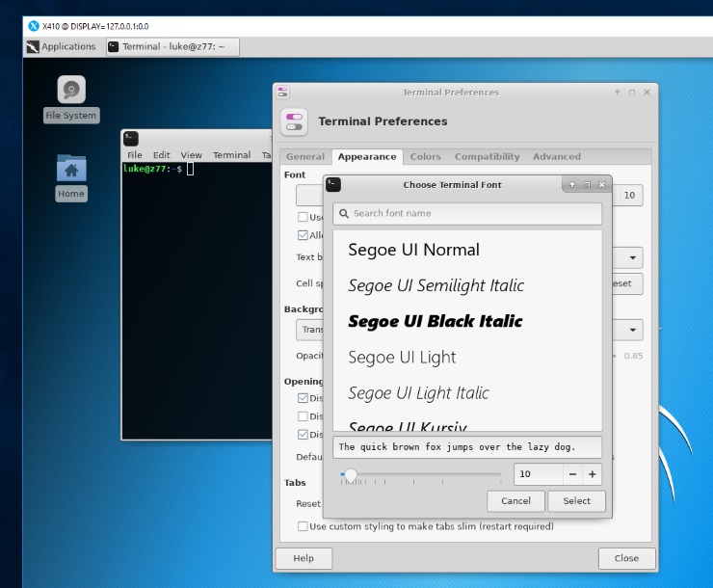The height and width of the screenshot is (588, 713).
Task: Roll up the Choose Terminal Font dialog
Action: click(x=572, y=184)
